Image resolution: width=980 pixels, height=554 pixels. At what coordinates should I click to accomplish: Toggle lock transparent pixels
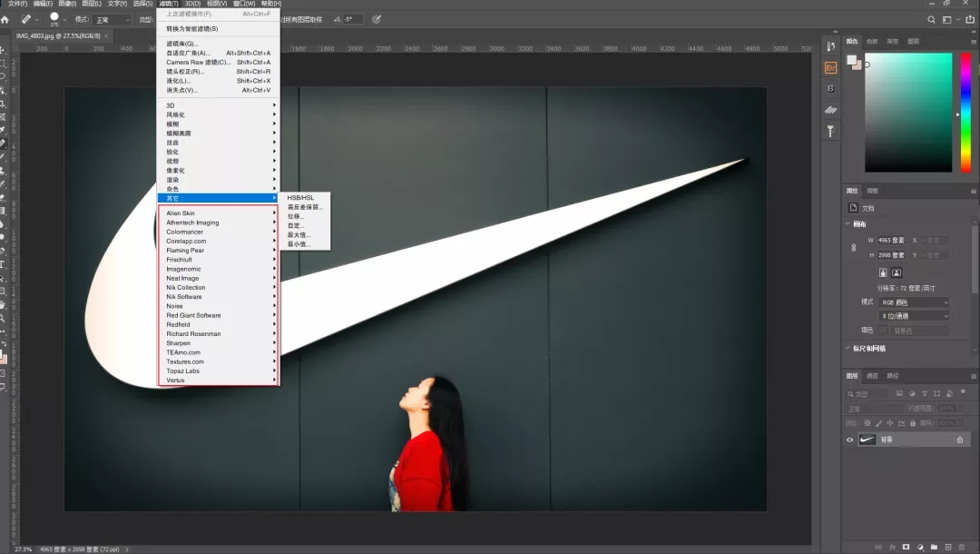[867, 423]
